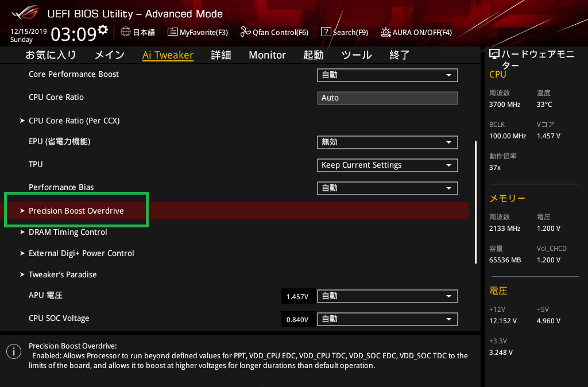
Task: Click the Performance Bias label
Action: 61,187
